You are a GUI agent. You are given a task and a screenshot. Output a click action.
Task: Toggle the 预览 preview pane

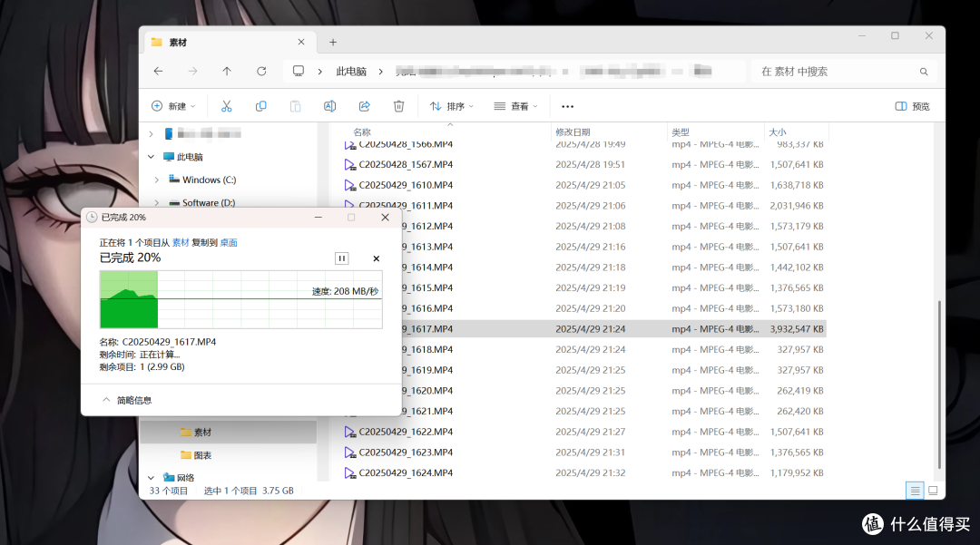(913, 107)
